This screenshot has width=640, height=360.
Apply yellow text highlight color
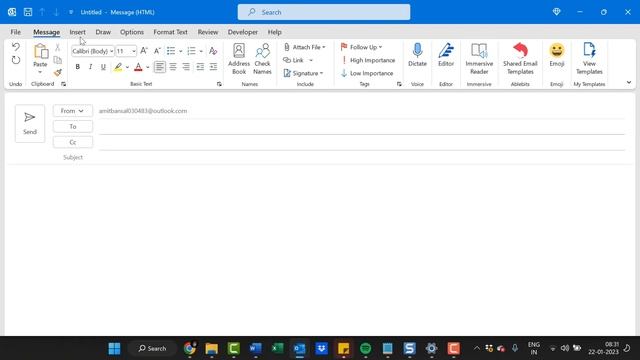coord(118,67)
